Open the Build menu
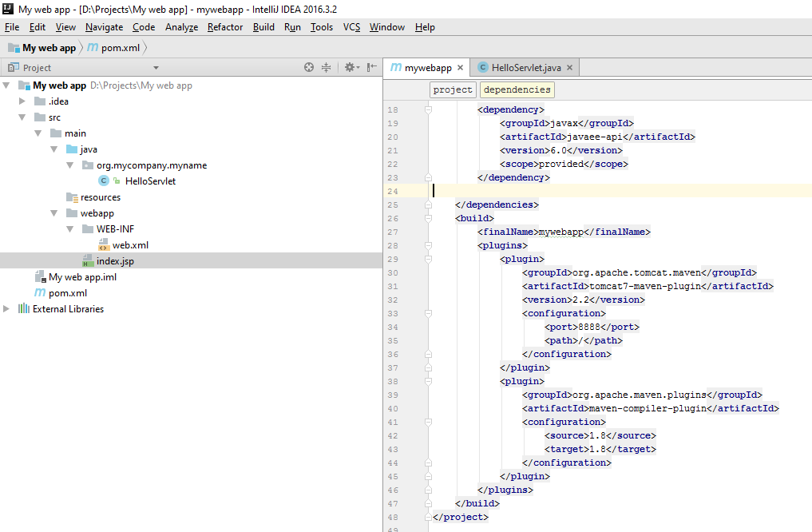This screenshot has height=532, width=812. pos(263,26)
